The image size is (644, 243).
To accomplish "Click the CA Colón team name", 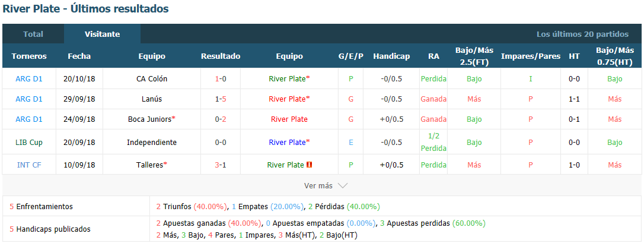I will pos(152,79).
